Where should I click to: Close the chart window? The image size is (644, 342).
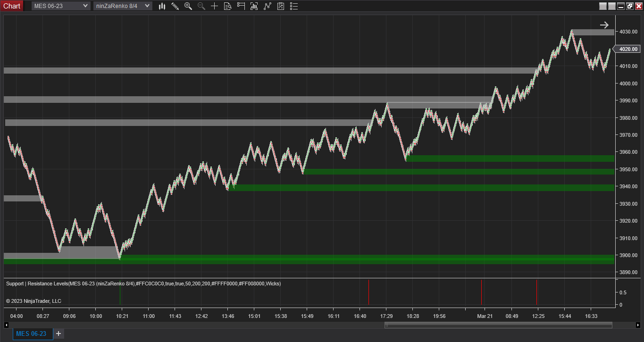tap(638, 6)
